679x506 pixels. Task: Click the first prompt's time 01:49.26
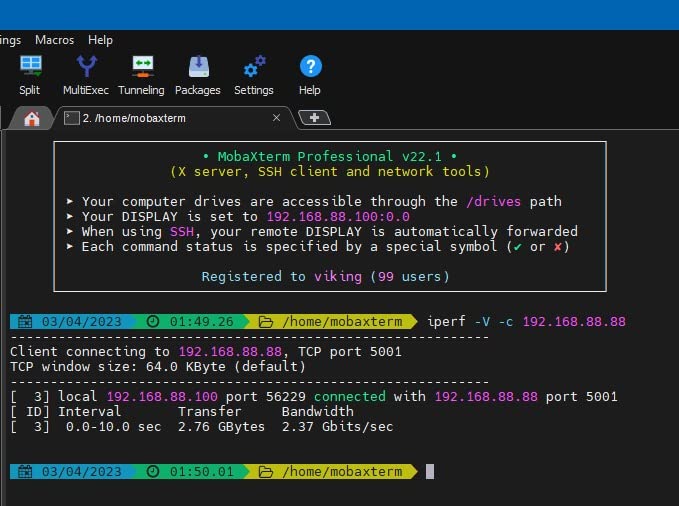201,321
